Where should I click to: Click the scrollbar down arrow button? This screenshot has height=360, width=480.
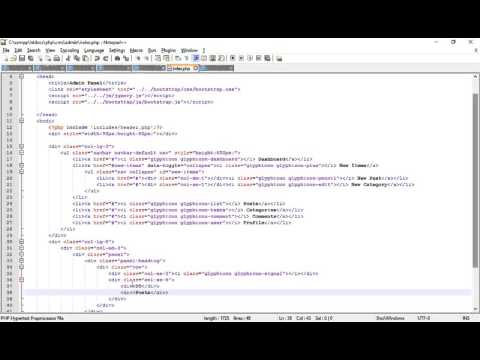(475, 309)
